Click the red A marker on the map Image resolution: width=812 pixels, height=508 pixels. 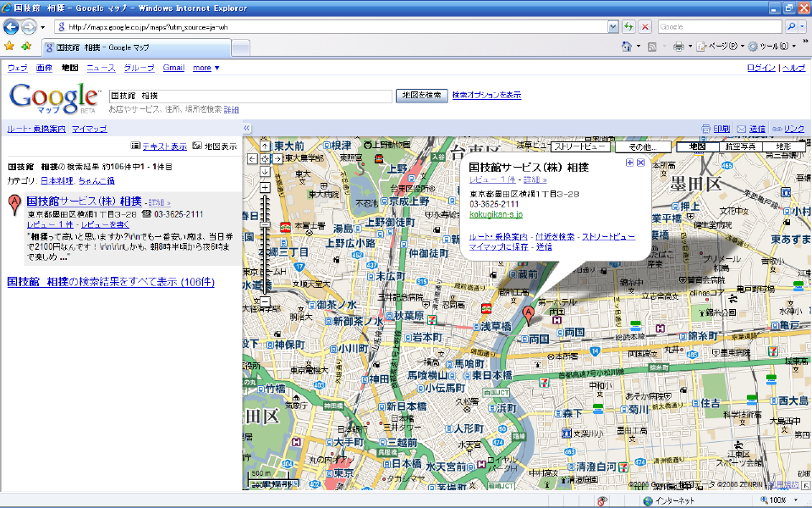tap(528, 315)
